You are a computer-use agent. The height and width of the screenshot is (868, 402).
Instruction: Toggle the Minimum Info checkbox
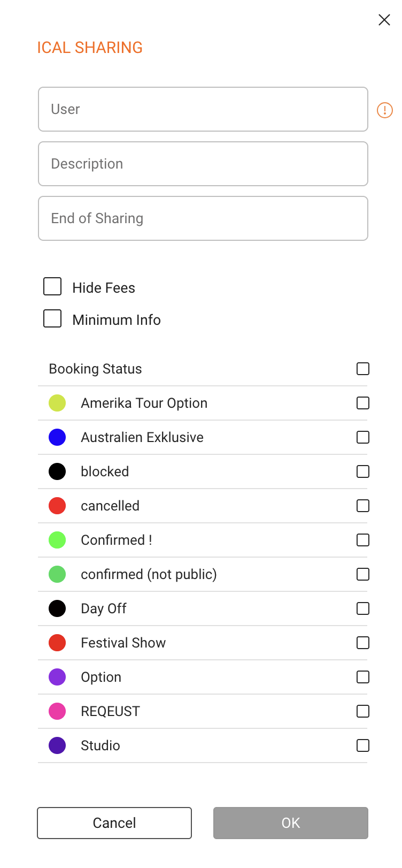click(x=52, y=318)
